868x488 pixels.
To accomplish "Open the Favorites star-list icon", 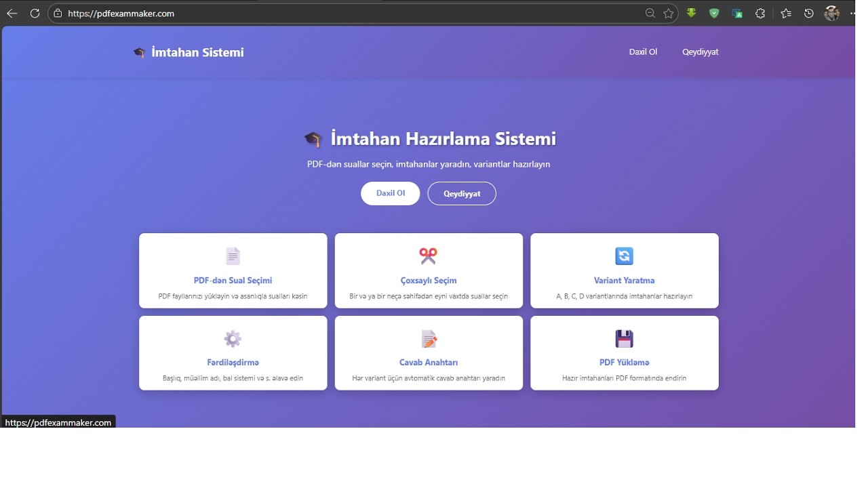I will point(786,14).
